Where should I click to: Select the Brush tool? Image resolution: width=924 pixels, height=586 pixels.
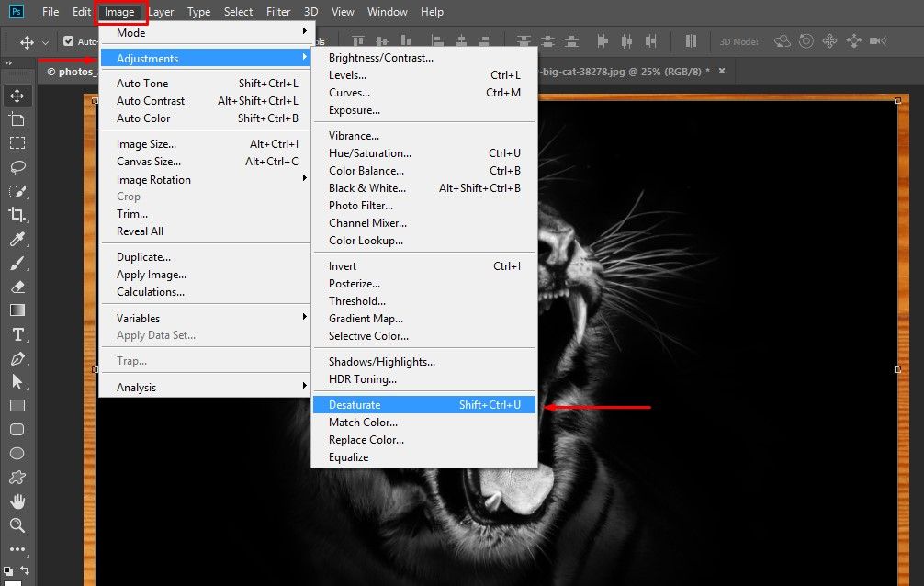(17, 263)
